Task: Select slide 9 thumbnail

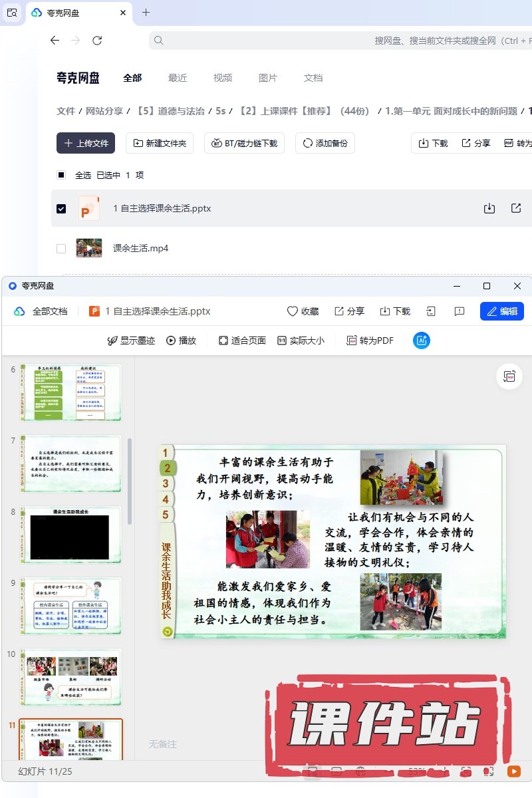Action: (x=70, y=606)
